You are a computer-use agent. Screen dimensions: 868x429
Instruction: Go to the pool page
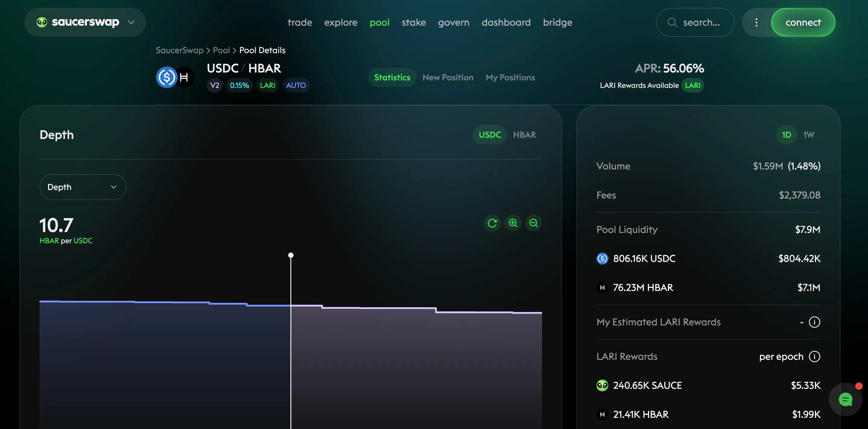pyautogui.click(x=379, y=22)
